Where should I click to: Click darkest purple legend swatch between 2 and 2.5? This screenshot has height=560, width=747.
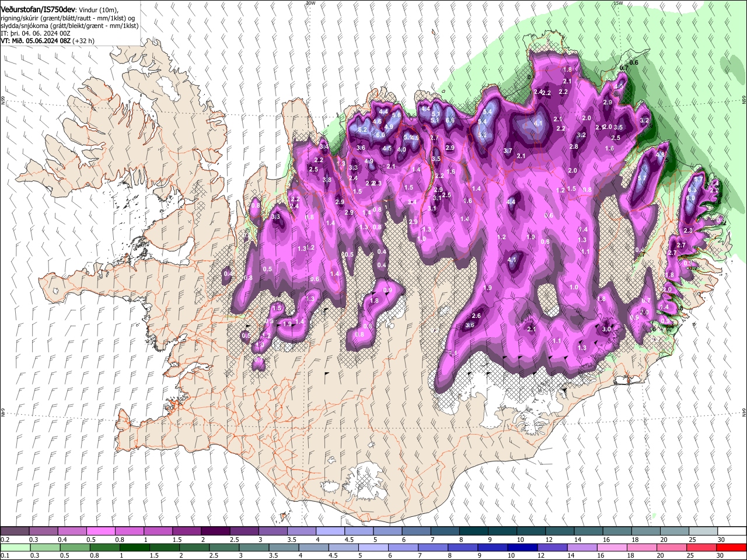pos(215,531)
